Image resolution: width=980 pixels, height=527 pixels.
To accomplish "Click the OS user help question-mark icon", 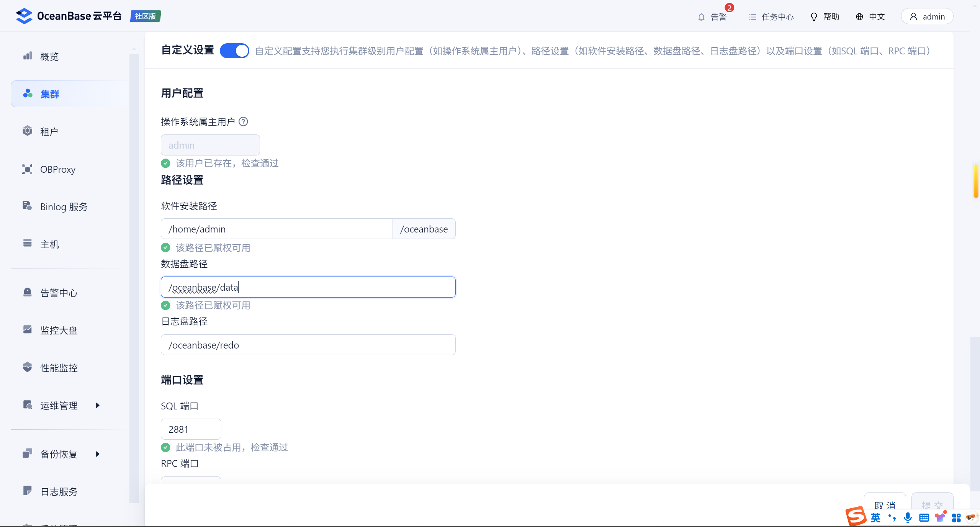I will pyautogui.click(x=243, y=122).
